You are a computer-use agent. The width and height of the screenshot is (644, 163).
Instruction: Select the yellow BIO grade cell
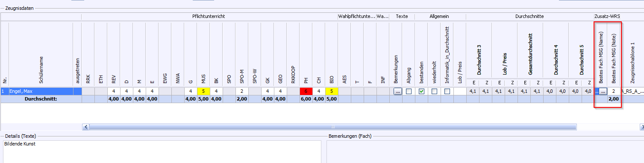332,91
